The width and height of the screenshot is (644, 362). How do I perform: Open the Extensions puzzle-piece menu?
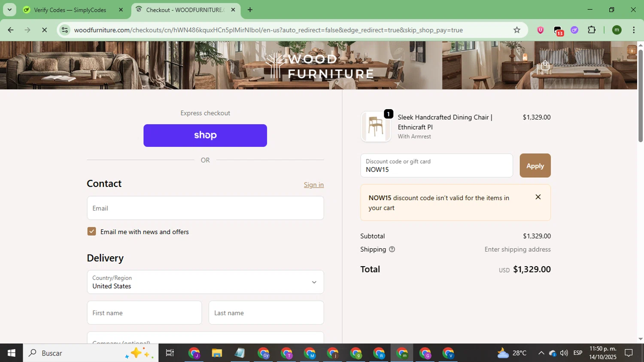(x=592, y=30)
